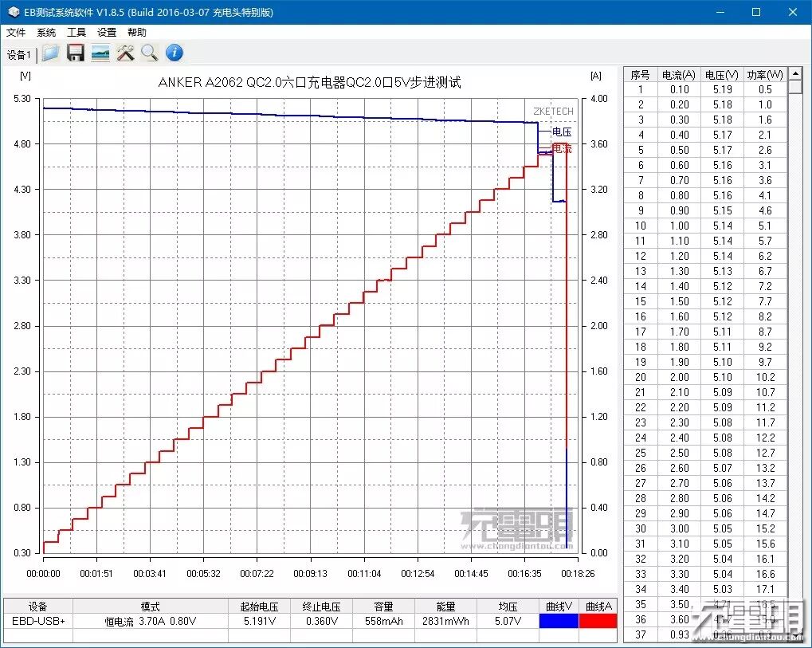This screenshot has height=648, width=812.
Task: Select table row with sequence number 25
Action: [x=705, y=453]
